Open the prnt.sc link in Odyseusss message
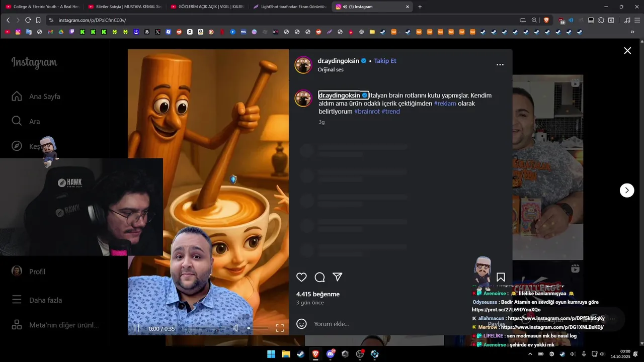This screenshot has height=362, width=644. click(x=506, y=310)
